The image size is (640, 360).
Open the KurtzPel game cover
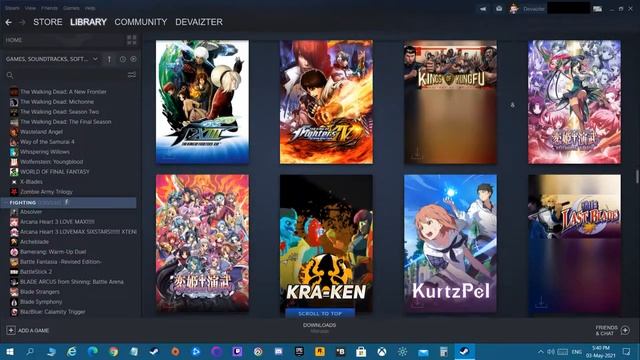coord(450,243)
